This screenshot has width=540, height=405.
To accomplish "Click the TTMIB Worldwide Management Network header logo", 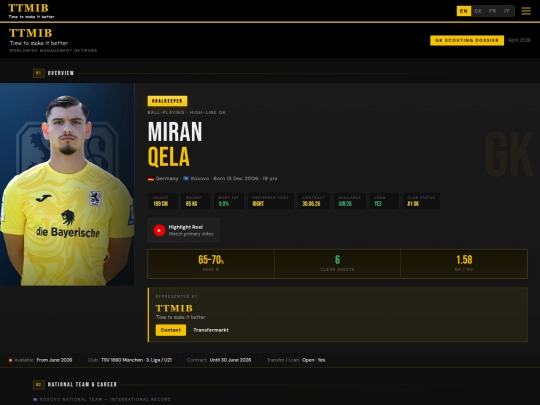I will pyautogui.click(x=53, y=40).
